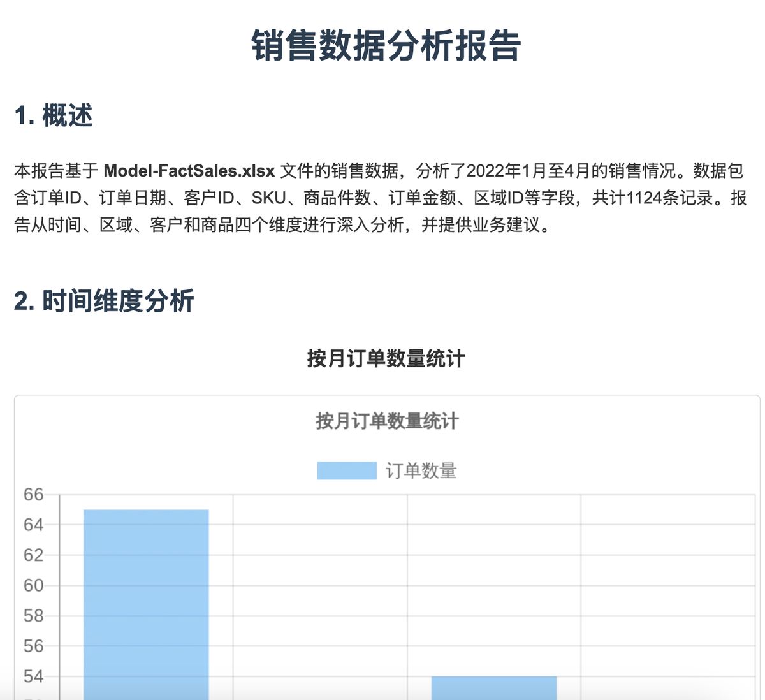The image size is (765, 700).
Task: Click the y-axis label 60
Action: pos(33,585)
